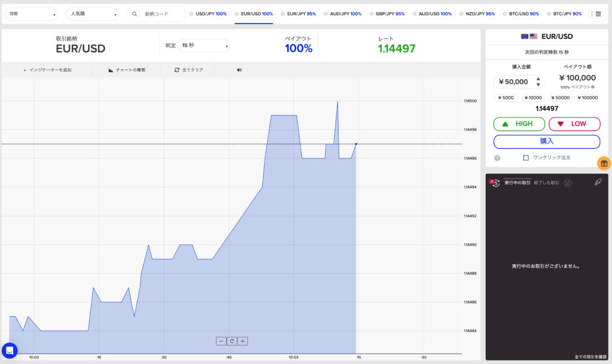Click the red LOW button
Image resolution: width=612 pixels, height=364 pixels.
[574, 124]
